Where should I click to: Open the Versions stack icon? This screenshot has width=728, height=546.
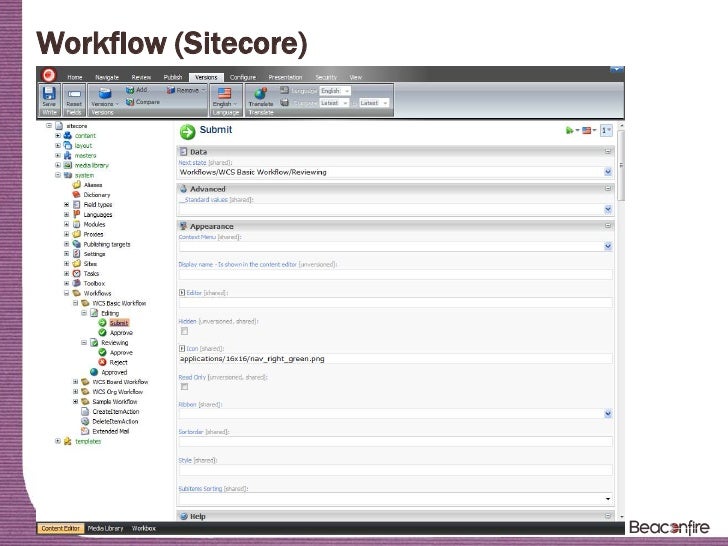pos(104,94)
